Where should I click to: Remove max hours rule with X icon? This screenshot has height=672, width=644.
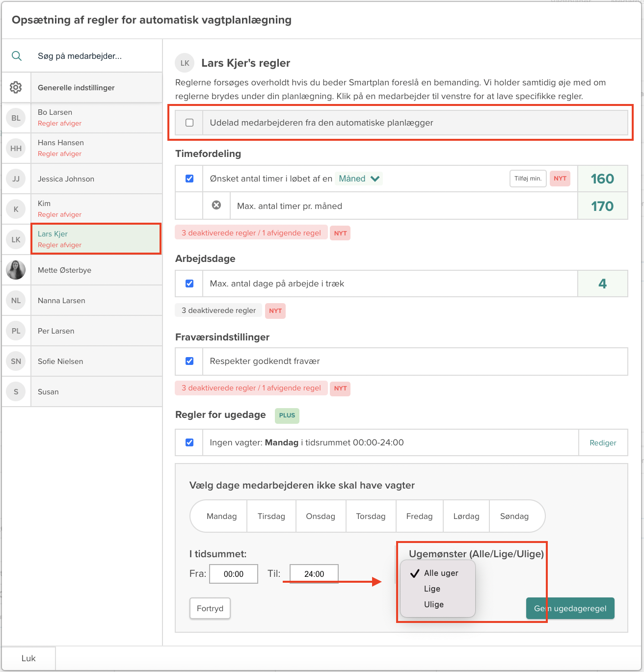click(x=216, y=206)
